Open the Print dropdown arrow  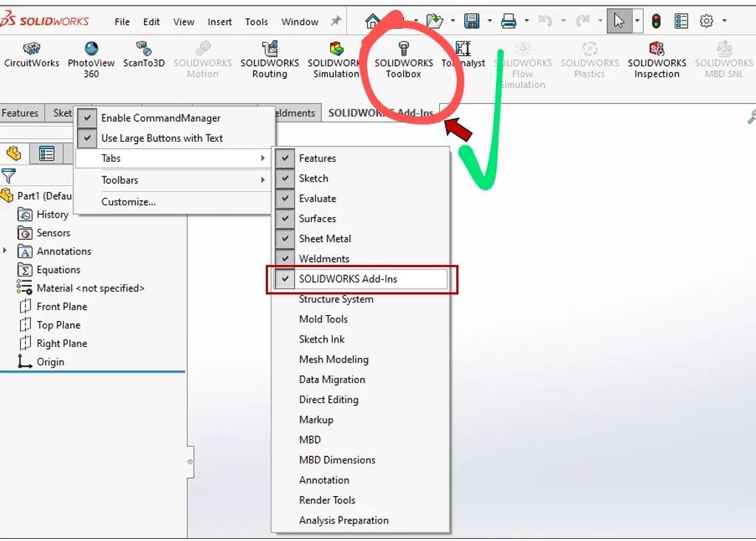point(526,21)
